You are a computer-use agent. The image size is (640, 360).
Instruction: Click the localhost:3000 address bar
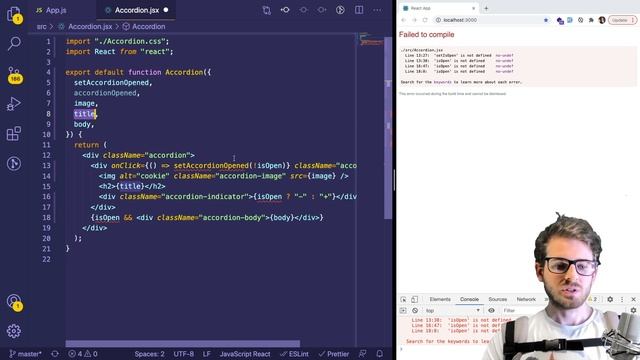point(492,20)
